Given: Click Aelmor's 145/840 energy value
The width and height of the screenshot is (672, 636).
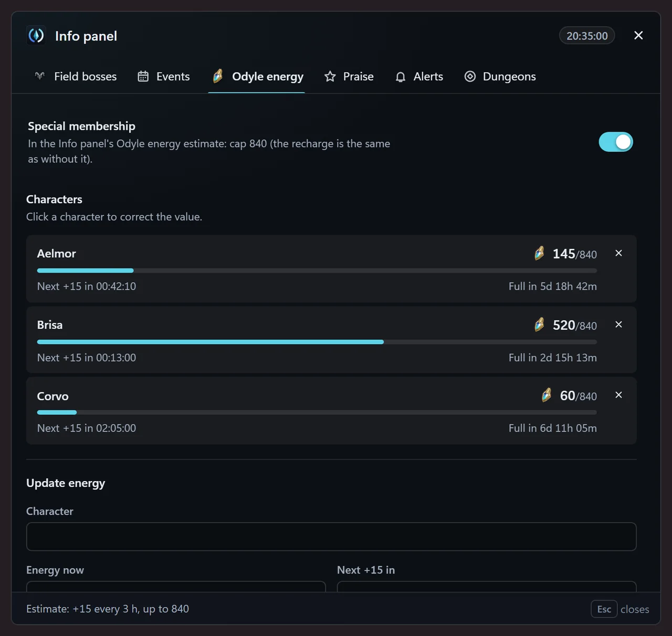Looking at the screenshot, I should point(575,254).
